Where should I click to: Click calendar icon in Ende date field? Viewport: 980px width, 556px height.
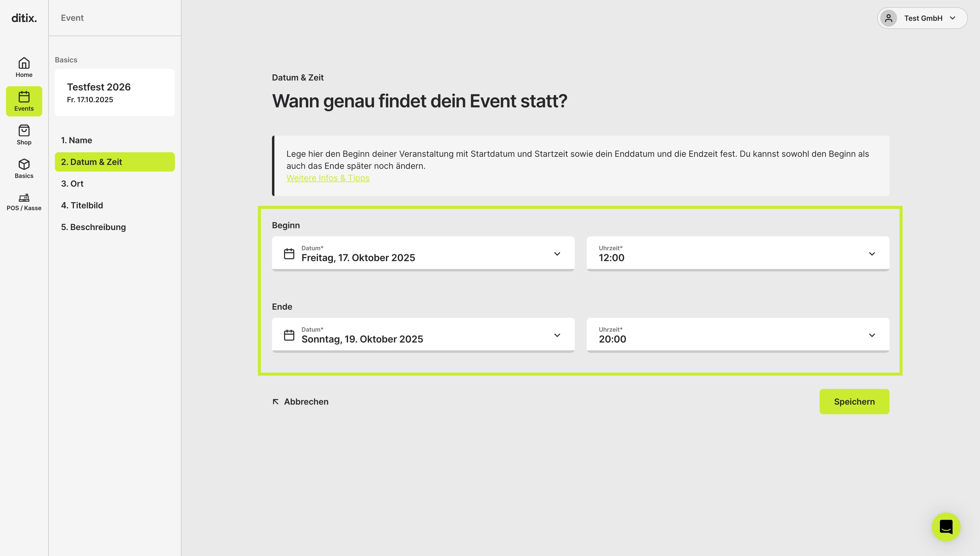[x=289, y=335]
